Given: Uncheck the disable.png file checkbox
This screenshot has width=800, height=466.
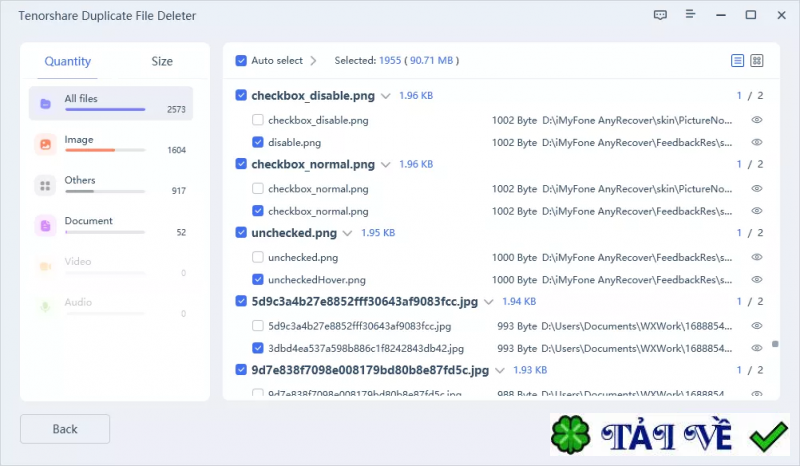Looking at the screenshot, I should tap(258, 142).
